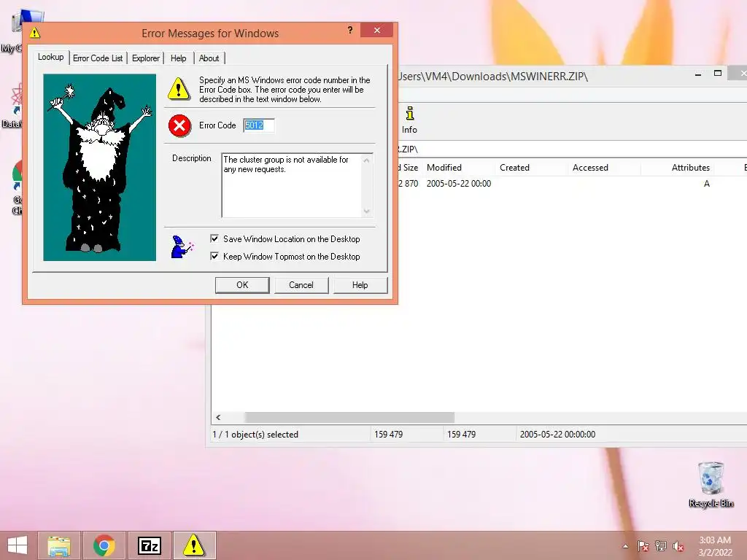The height and width of the screenshot is (560, 747).
Task: Click the question mark title bar button
Action: point(350,30)
